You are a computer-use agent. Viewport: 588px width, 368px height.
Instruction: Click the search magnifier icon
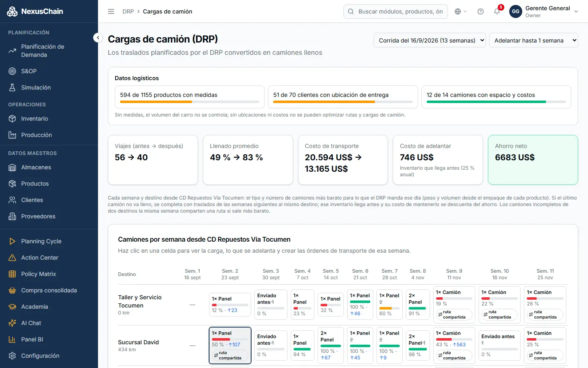(351, 11)
